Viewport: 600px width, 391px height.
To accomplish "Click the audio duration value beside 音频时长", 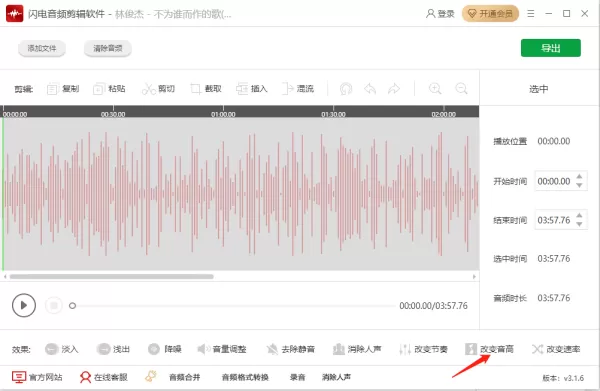I will (554, 298).
